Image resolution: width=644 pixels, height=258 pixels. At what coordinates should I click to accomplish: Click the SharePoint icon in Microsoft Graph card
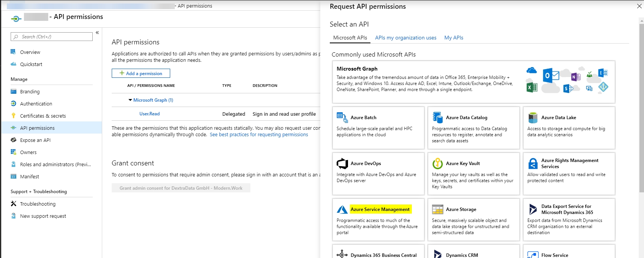coord(568,89)
